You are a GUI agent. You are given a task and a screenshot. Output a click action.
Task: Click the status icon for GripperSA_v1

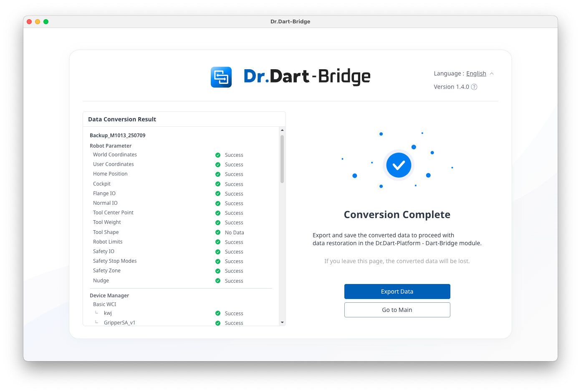[218, 323]
